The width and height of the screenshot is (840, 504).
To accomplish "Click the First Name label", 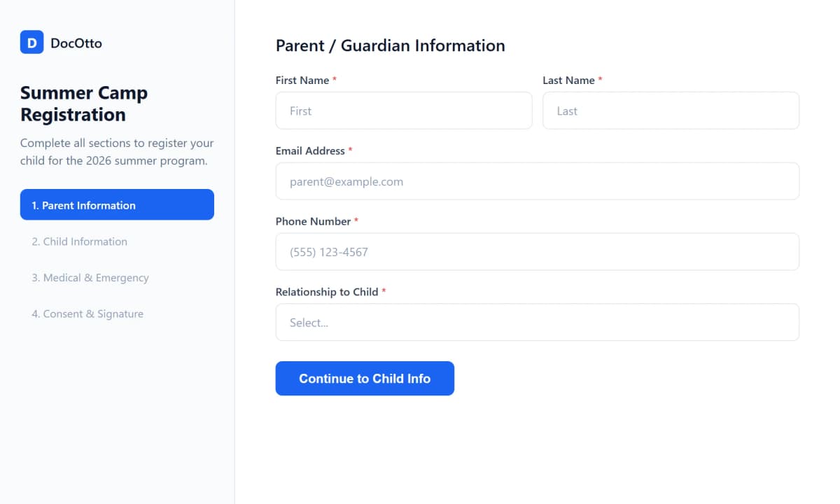I will (302, 80).
